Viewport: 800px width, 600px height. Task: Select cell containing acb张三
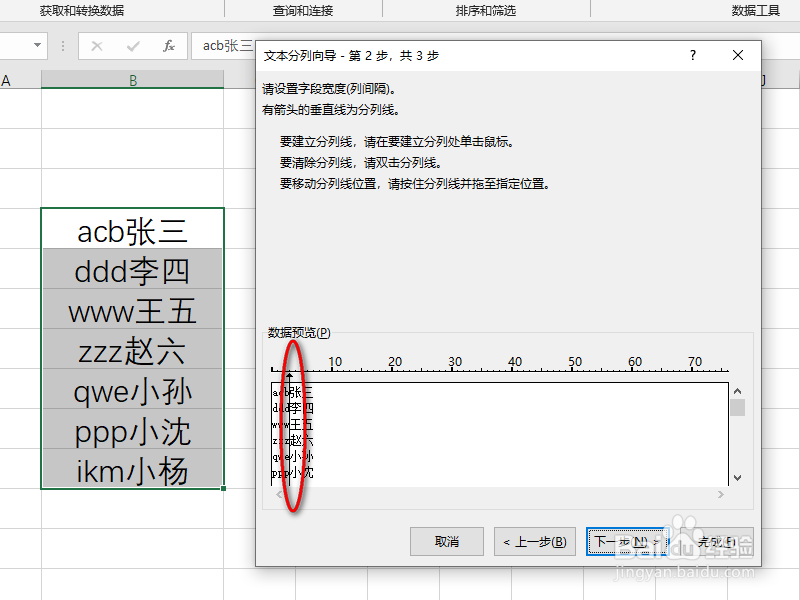tap(133, 229)
